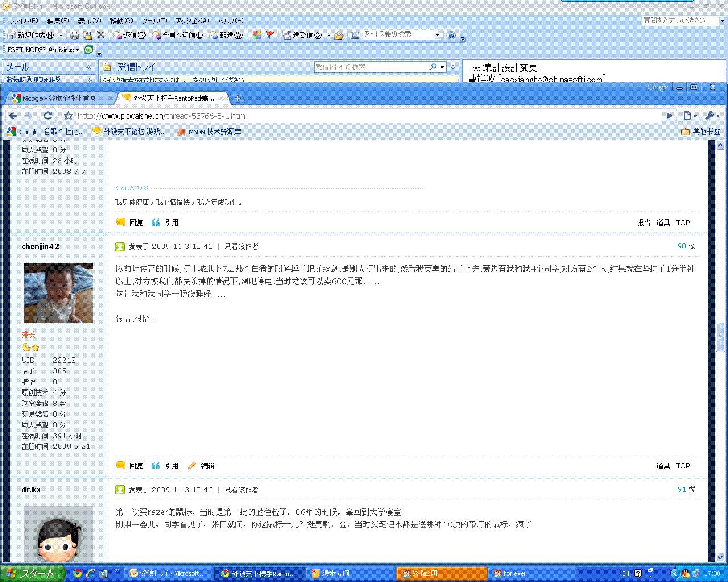The height and width of the screenshot is (582, 728).
Task: Click the print icon in Outlook toolbar
Action: click(x=74, y=35)
